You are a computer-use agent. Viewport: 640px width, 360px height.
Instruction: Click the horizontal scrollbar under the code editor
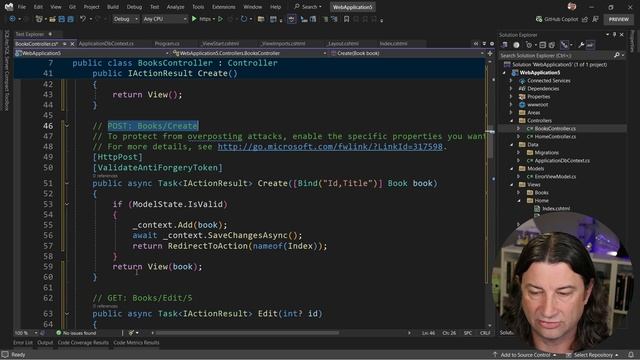click(x=247, y=333)
